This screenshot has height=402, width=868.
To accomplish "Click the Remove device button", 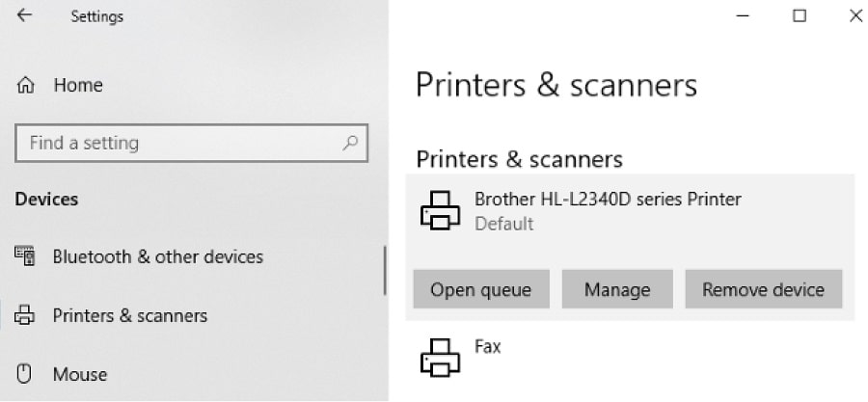I will pyautogui.click(x=764, y=289).
